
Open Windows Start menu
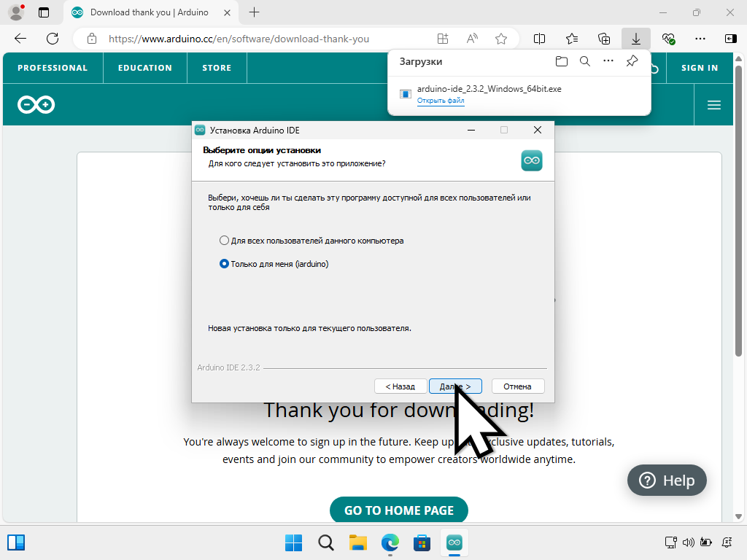coord(293,542)
